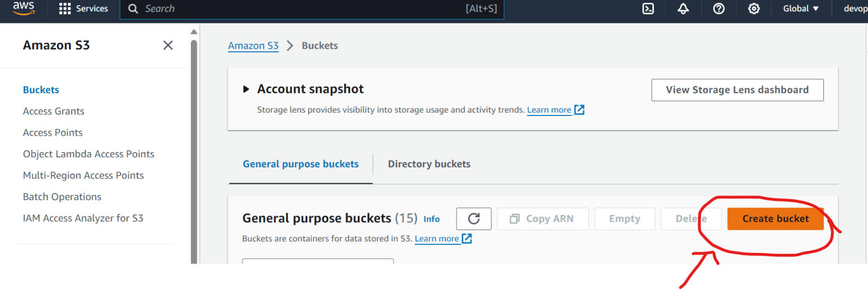Click external link icon beside Storage lens Learn more
The height and width of the screenshot is (289, 868).
(x=579, y=110)
